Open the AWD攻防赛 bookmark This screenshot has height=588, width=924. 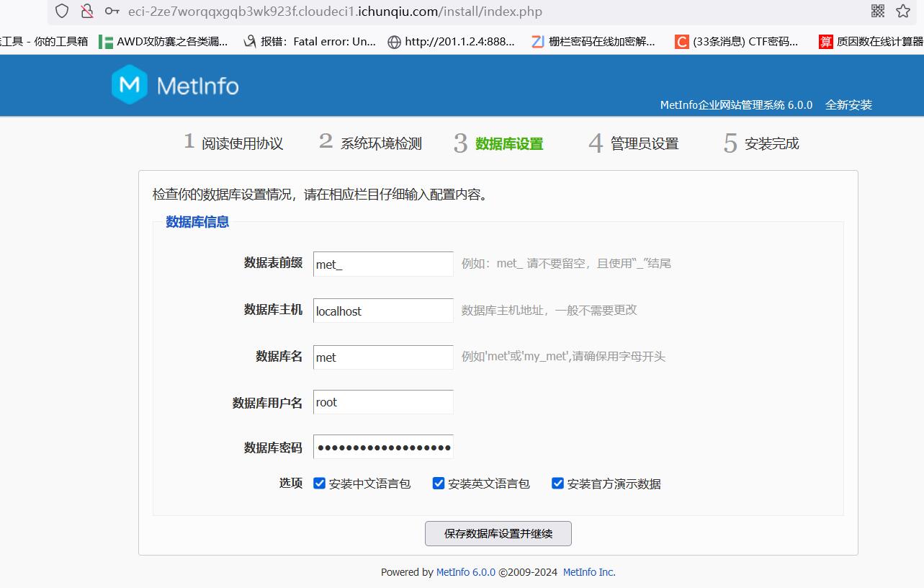(x=163, y=42)
